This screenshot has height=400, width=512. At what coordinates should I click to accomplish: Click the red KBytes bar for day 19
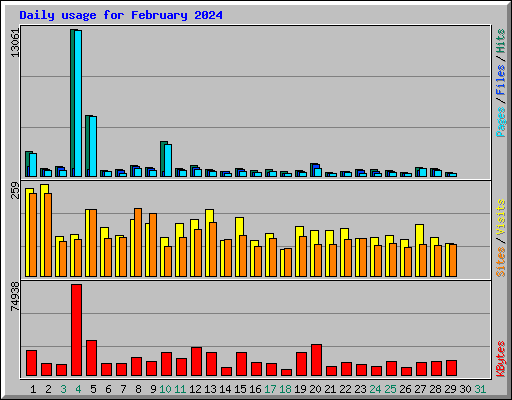(x=301, y=364)
